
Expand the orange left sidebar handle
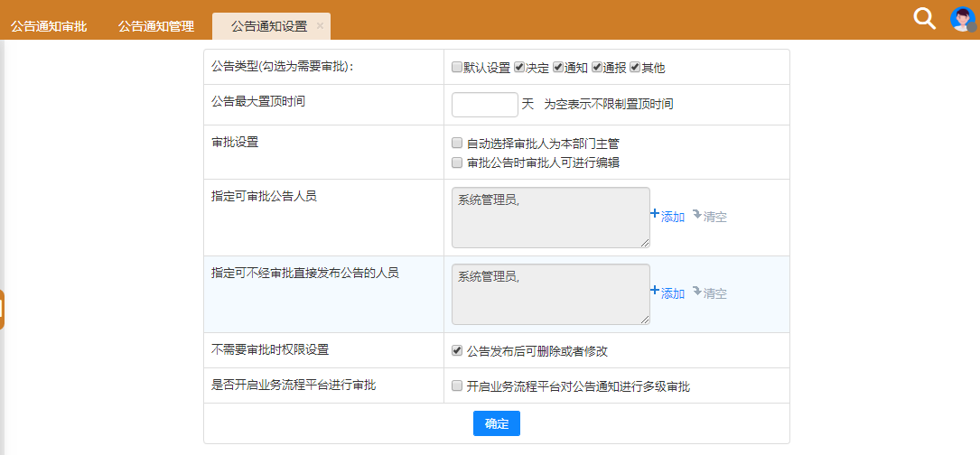tap(3, 310)
